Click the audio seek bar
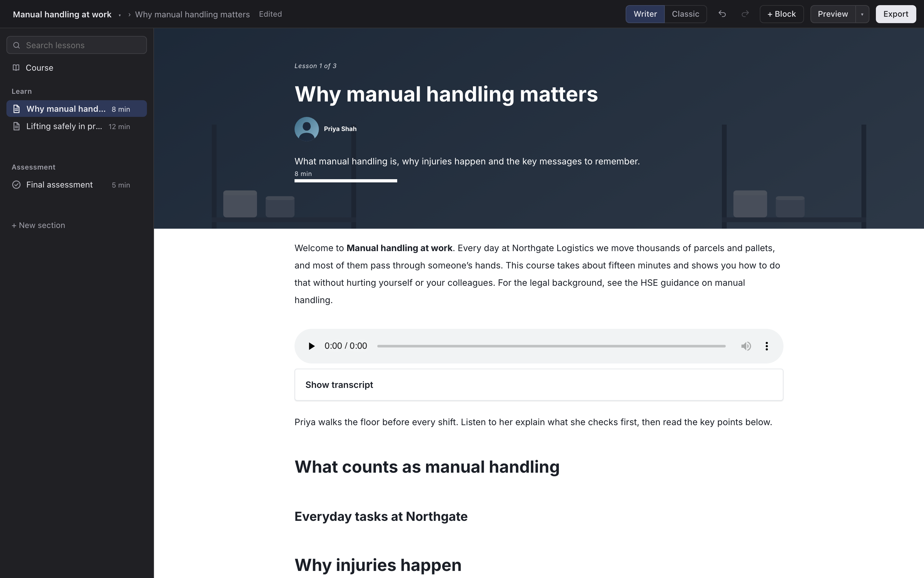The image size is (924, 578). point(551,346)
